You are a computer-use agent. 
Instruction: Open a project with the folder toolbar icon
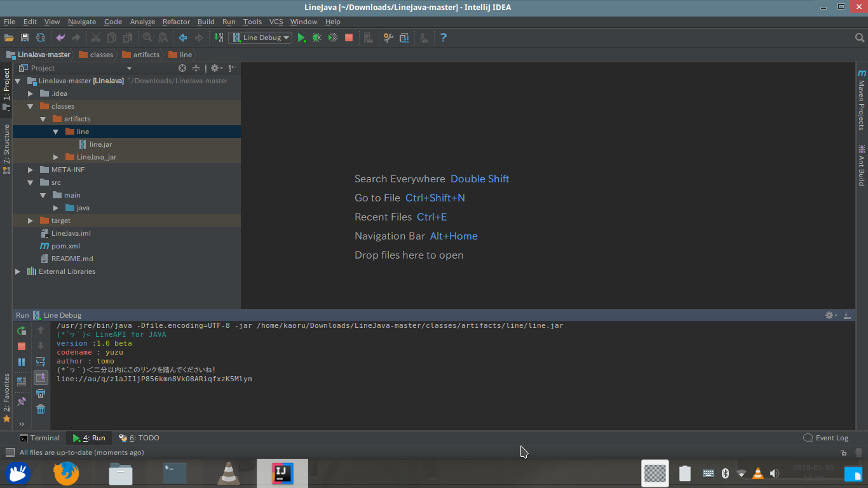[x=9, y=38]
